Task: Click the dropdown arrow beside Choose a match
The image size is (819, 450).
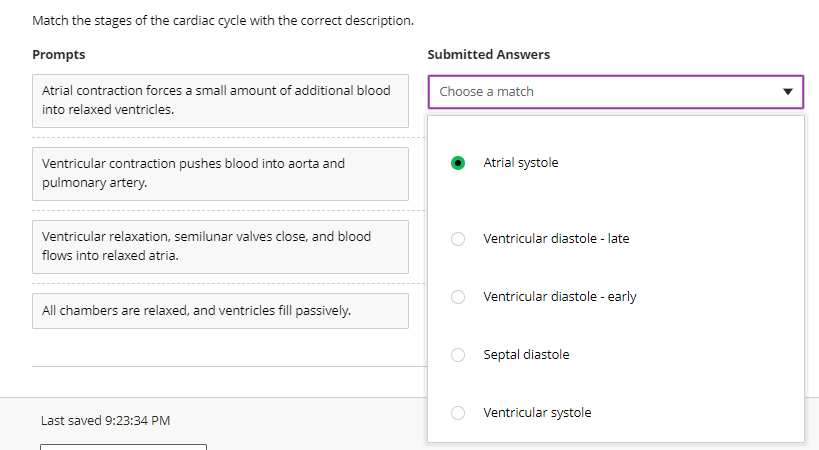Action: 787,92
